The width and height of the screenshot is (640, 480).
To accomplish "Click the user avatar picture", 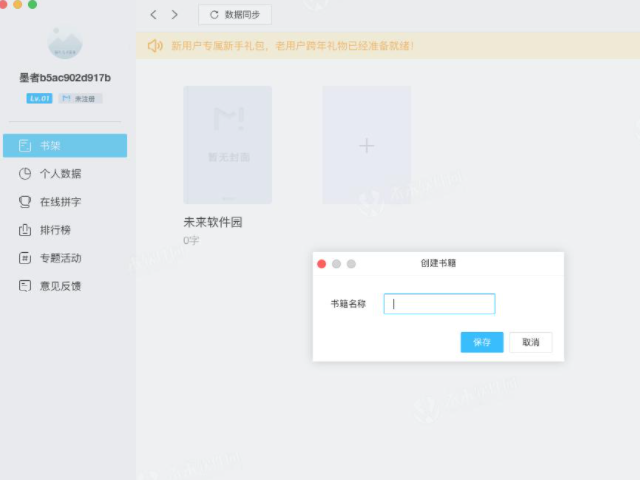I will (65, 43).
